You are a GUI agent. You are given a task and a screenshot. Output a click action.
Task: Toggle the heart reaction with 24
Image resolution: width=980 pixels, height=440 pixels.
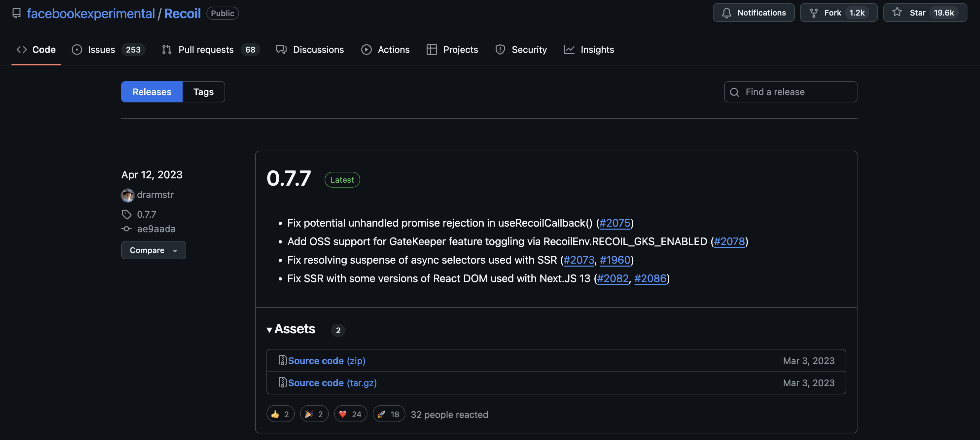tap(350, 414)
